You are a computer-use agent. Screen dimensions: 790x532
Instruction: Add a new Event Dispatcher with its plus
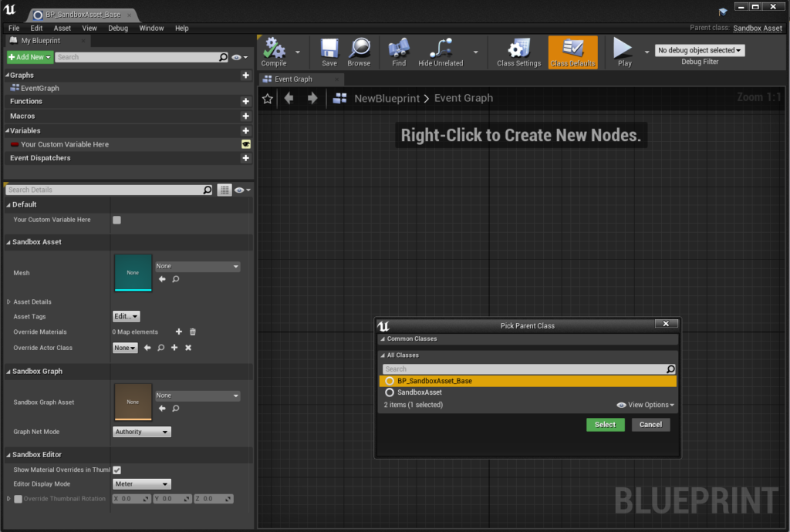(x=246, y=158)
